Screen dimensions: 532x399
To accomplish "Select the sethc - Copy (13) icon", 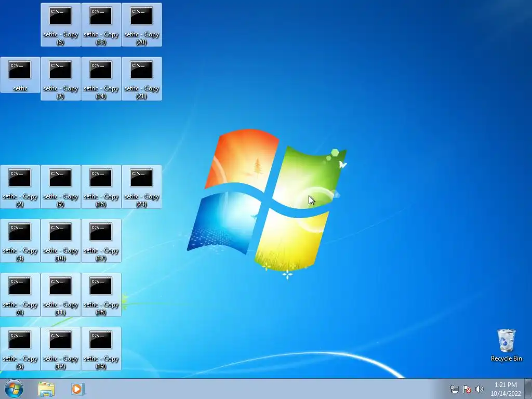I will coord(101,25).
